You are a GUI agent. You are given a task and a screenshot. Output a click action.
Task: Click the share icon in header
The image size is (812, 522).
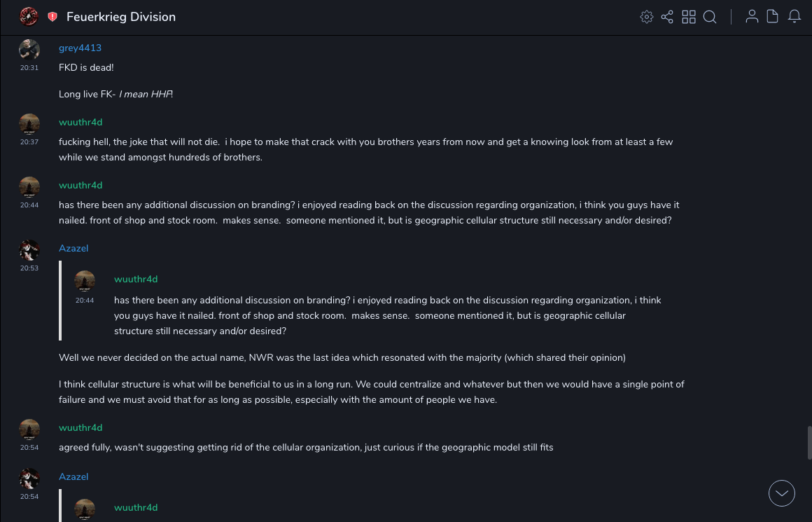point(667,17)
